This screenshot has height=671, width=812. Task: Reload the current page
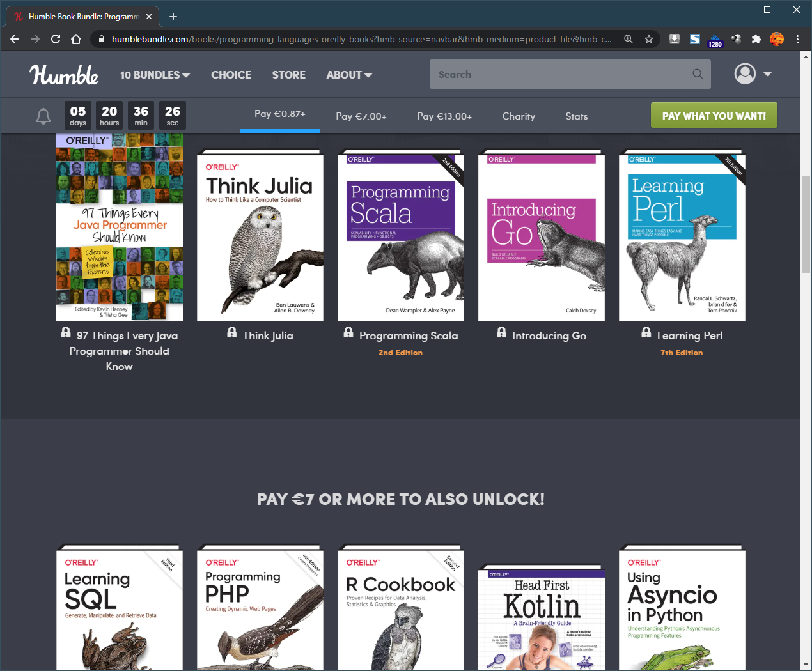56,39
